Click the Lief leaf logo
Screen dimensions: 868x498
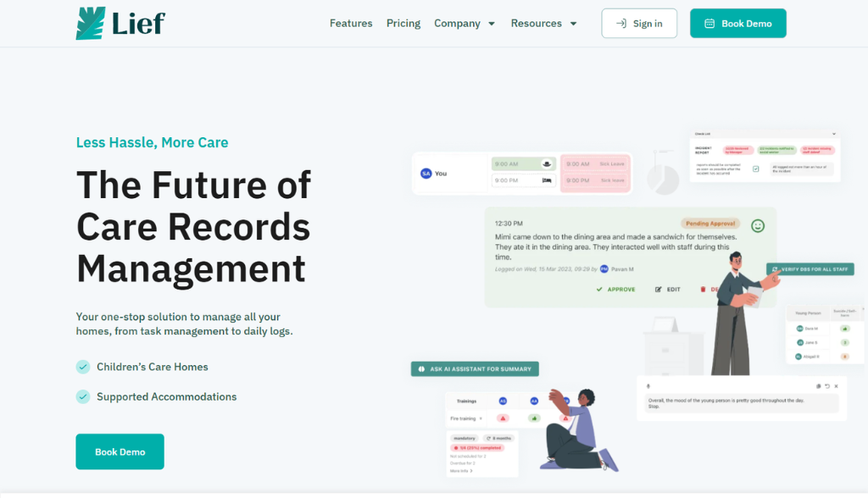91,24
